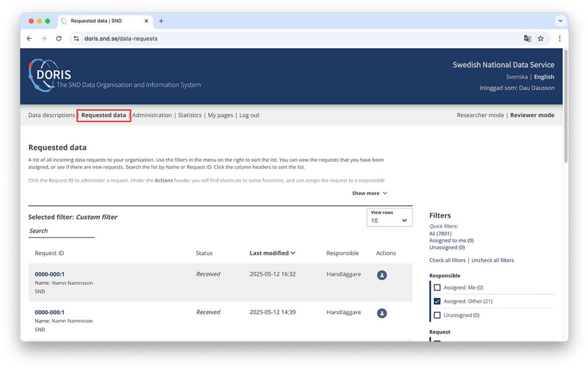Click the page vertical scrollbar
Screen dimensions: 588x369
coord(566,107)
